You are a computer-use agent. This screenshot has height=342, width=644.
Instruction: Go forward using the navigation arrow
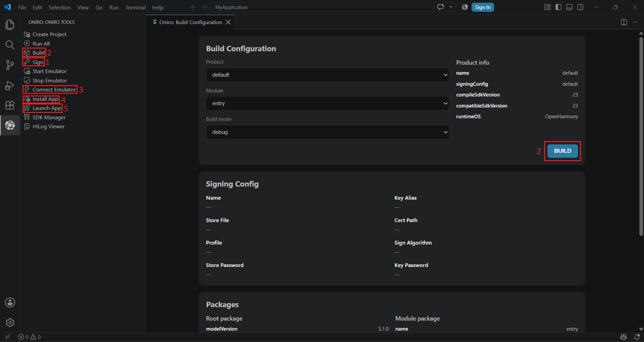[204, 7]
